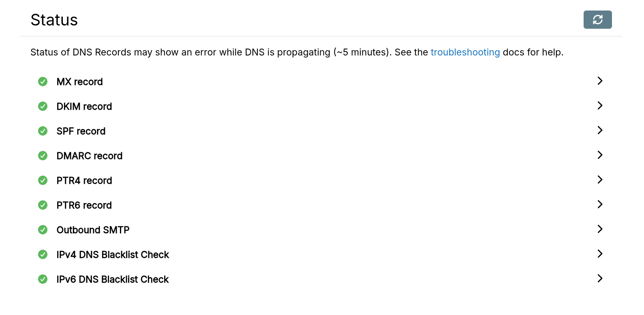Click the DKIM record green check icon

pyautogui.click(x=43, y=106)
